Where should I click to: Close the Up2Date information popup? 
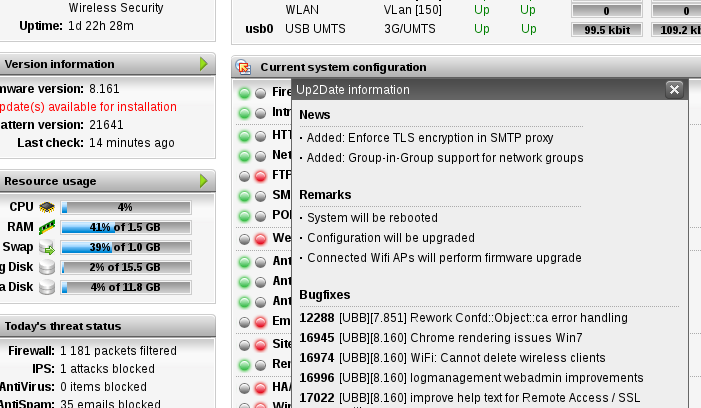point(674,90)
